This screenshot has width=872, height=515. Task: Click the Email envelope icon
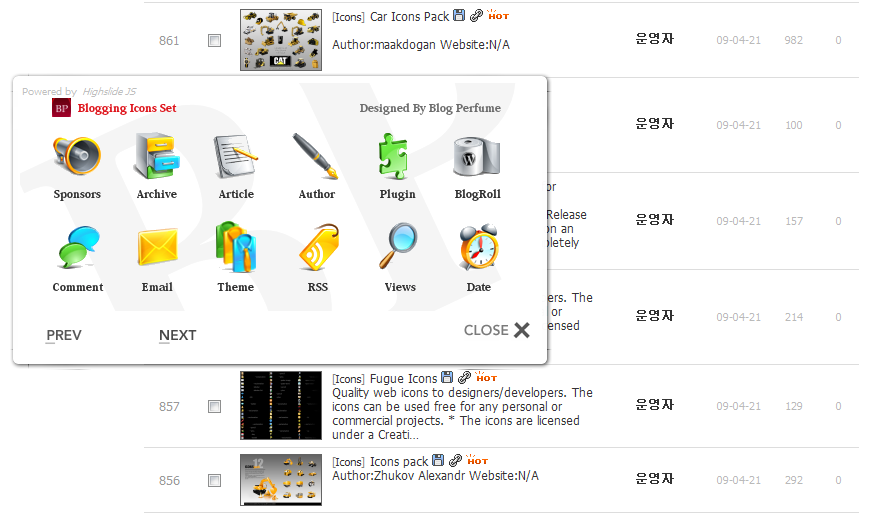pos(158,247)
